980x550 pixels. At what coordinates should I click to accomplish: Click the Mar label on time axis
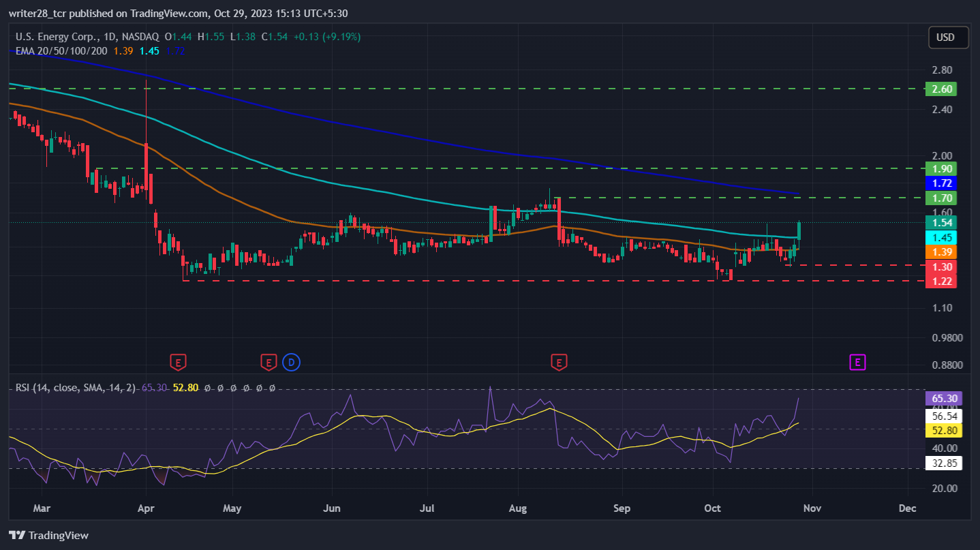[x=42, y=508]
